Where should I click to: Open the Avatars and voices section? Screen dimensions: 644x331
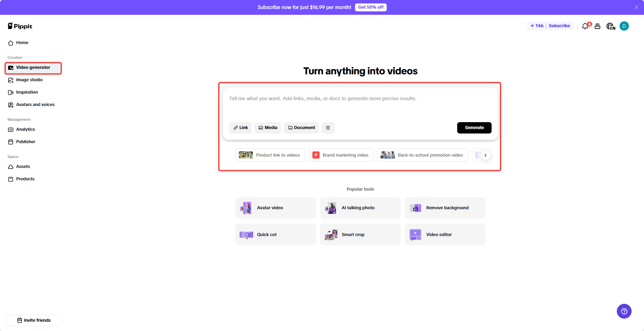[35, 104]
